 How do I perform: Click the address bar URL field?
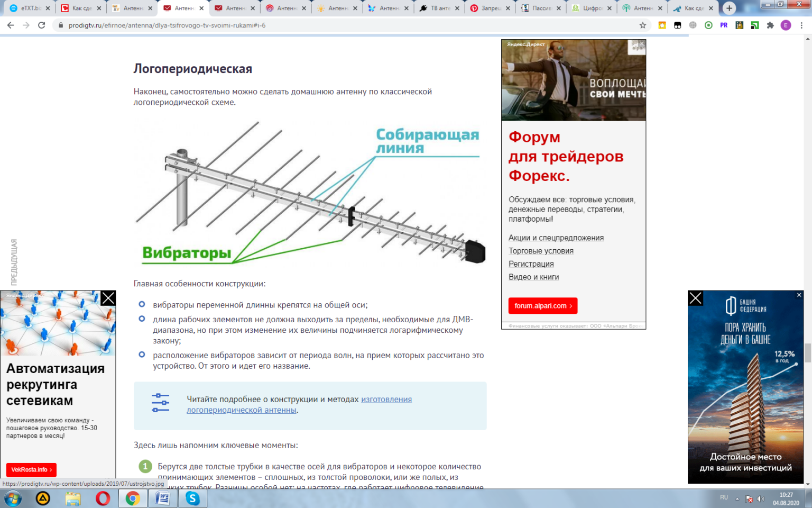click(344, 25)
